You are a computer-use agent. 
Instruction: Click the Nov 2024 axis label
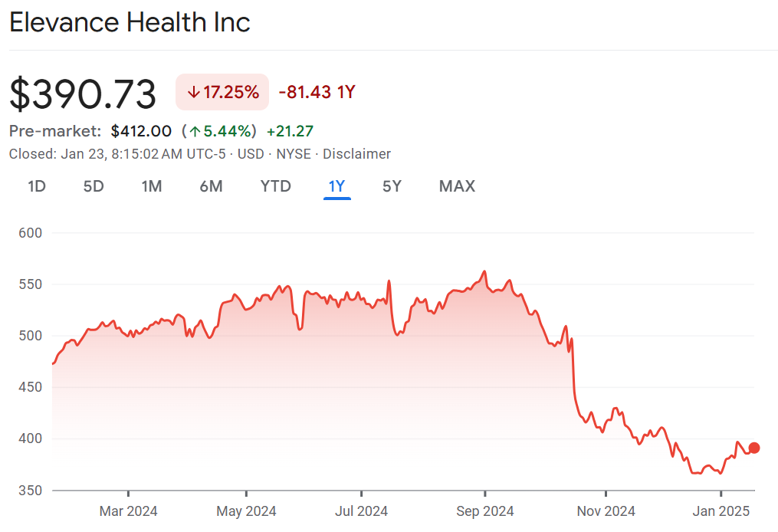pos(605,511)
